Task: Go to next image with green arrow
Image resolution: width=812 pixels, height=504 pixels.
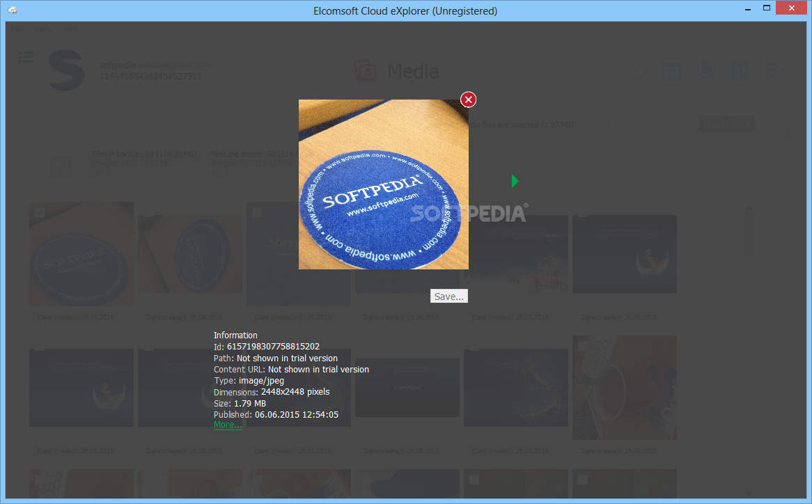Action: click(x=515, y=181)
